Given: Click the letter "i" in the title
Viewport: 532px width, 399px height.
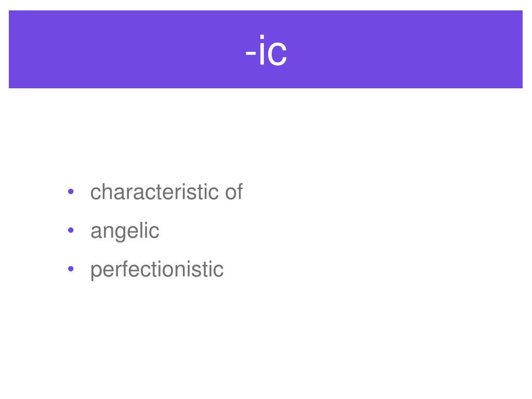Looking at the screenshot, I should (262, 50).
